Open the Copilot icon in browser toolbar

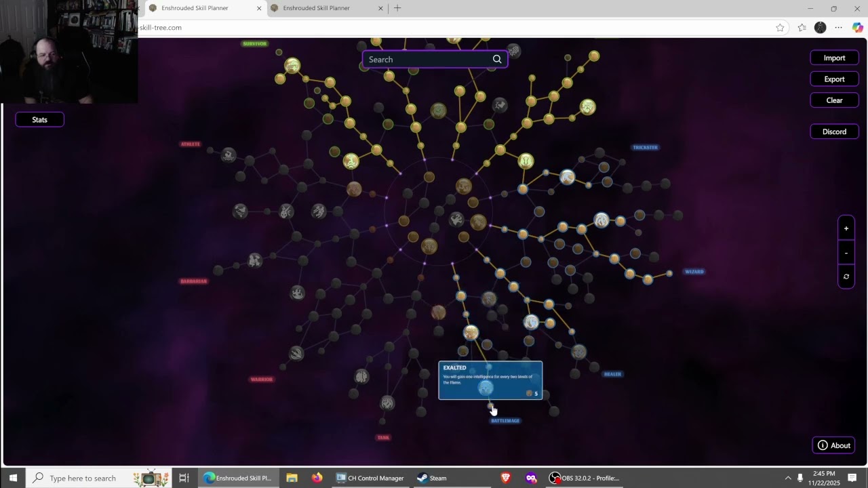pyautogui.click(x=857, y=28)
